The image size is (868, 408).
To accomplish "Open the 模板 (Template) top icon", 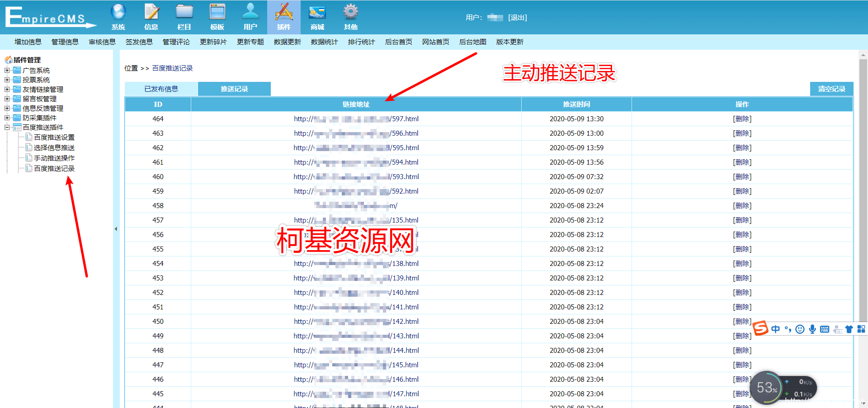I will [217, 17].
